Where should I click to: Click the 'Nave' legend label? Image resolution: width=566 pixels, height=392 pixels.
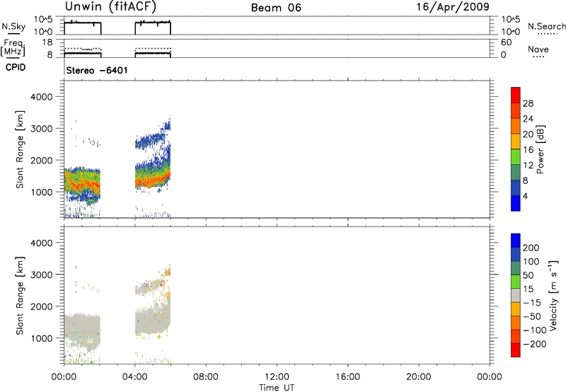[x=538, y=50]
